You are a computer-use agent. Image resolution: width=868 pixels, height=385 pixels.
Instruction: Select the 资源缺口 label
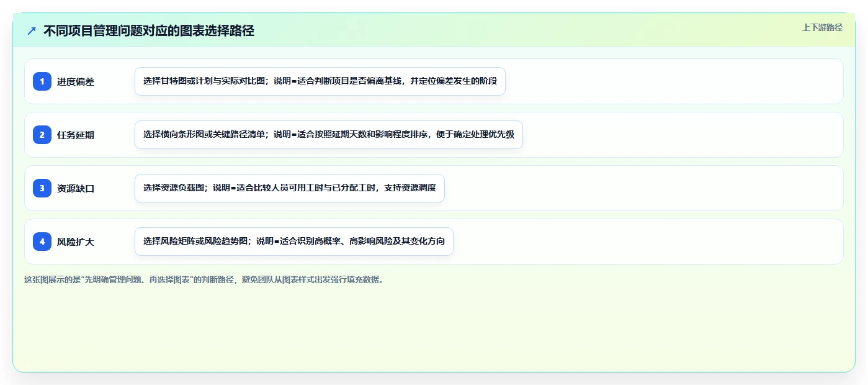point(76,188)
